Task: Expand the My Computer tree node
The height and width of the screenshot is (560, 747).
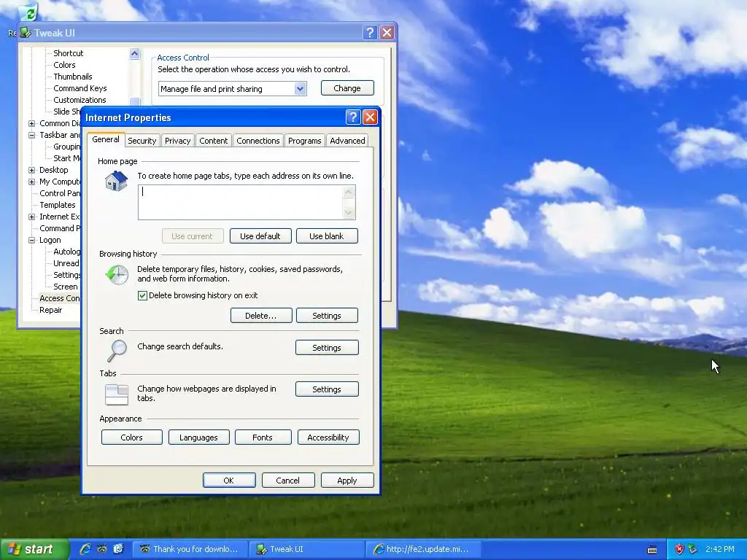Action: click(32, 182)
